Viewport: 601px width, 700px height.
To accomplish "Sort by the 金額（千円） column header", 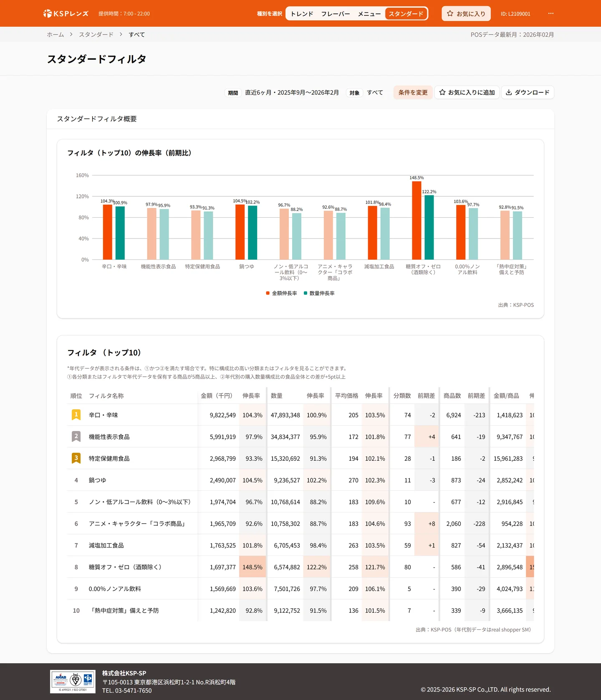I will click(x=216, y=396).
